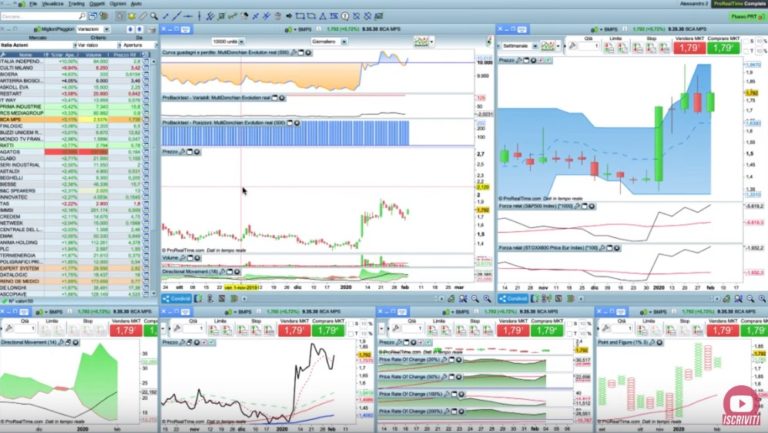The height and width of the screenshot is (433, 768).
Task: Open the Variazioni dropdown in Migliori/Peggiori panel
Action: coord(93,29)
